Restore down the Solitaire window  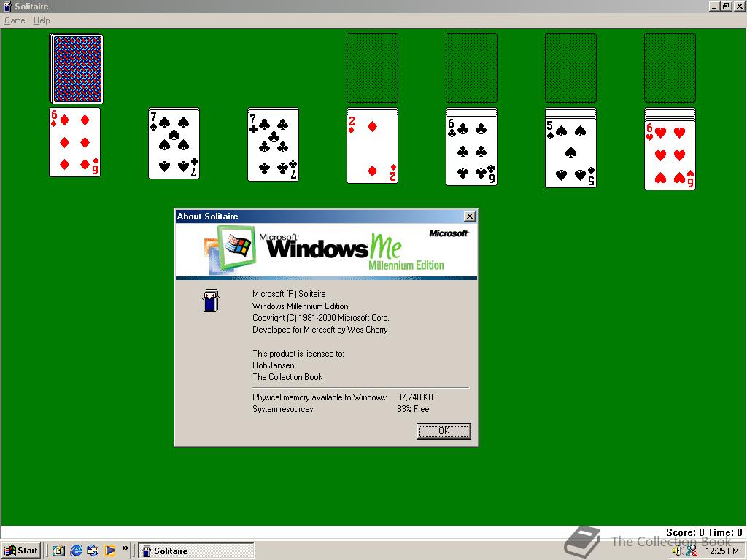click(x=726, y=6)
